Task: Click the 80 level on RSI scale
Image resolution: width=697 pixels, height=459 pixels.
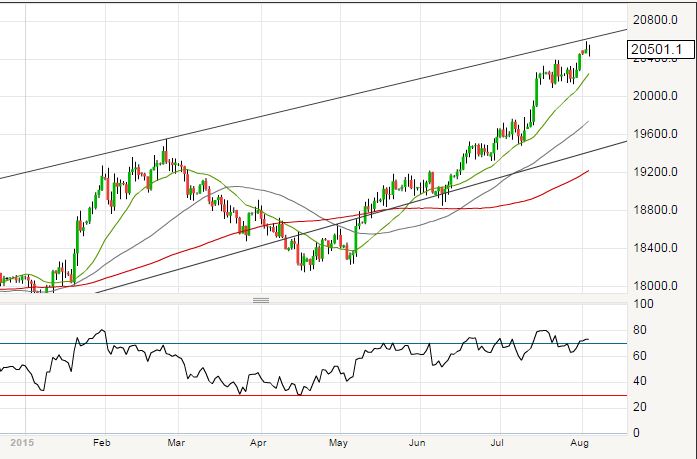Action: 643,330
